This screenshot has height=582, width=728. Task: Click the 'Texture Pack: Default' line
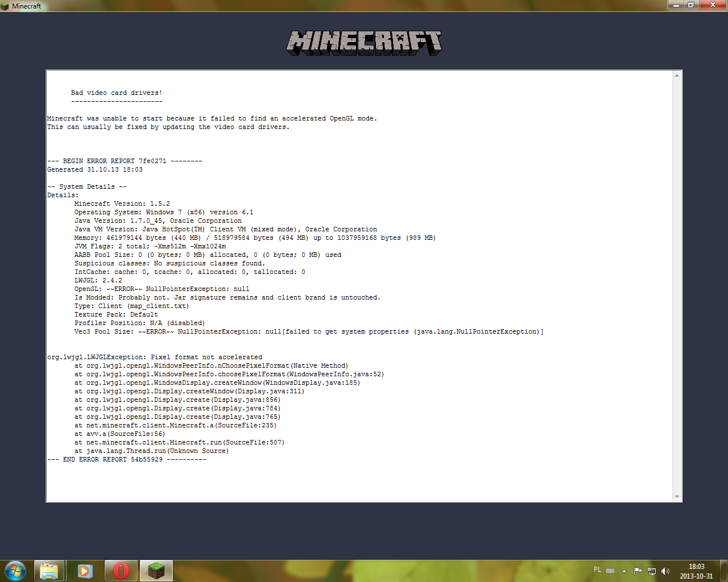pos(116,314)
